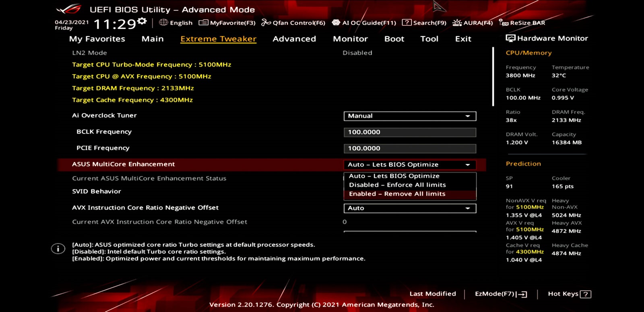Click the Disabled value of LN2 Mode
The image size is (644, 312).
click(x=357, y=53)
